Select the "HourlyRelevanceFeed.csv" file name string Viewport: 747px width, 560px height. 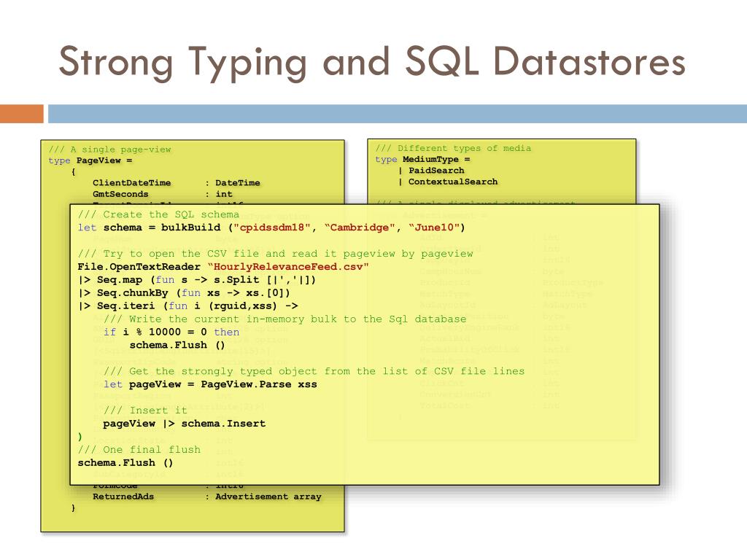coord(288,267)
